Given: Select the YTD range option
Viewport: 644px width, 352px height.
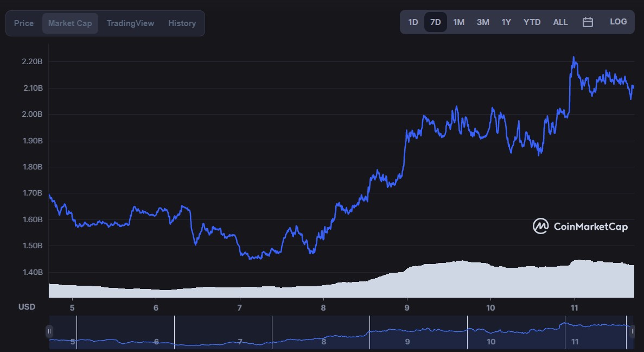Looking at the screenshot, I should coord(532,22).
